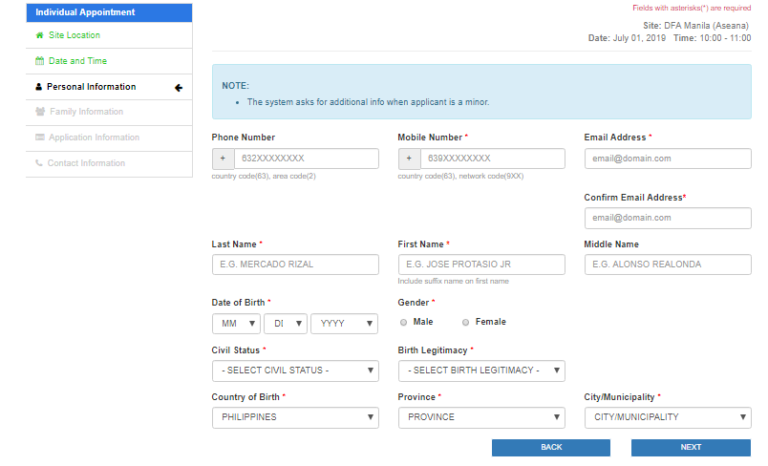Click the phone icon beside Contact Information
768x466 pixels.
(x=40, y=163)
